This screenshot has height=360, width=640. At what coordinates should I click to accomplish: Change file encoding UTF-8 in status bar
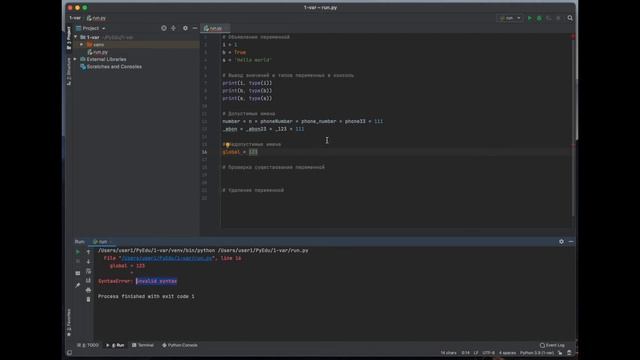(x=489, y=353)
